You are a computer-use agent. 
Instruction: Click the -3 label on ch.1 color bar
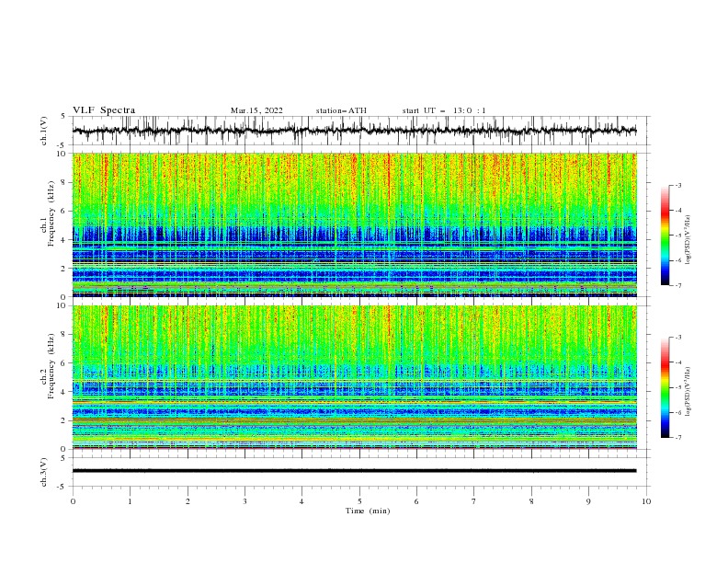pyautogui.click(x=678, y=185)
